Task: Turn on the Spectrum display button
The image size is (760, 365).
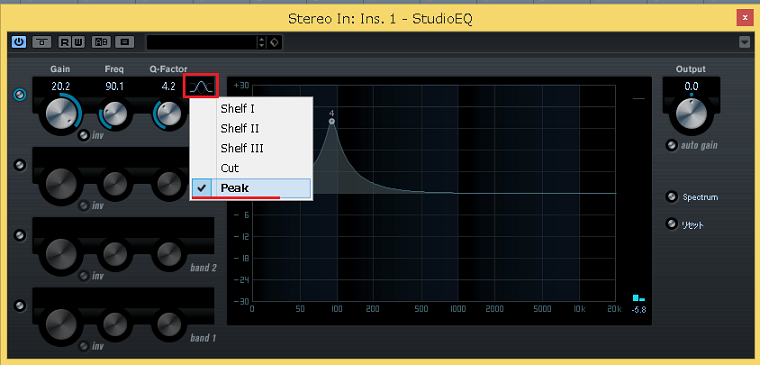Action: click(x=672, y=197)
